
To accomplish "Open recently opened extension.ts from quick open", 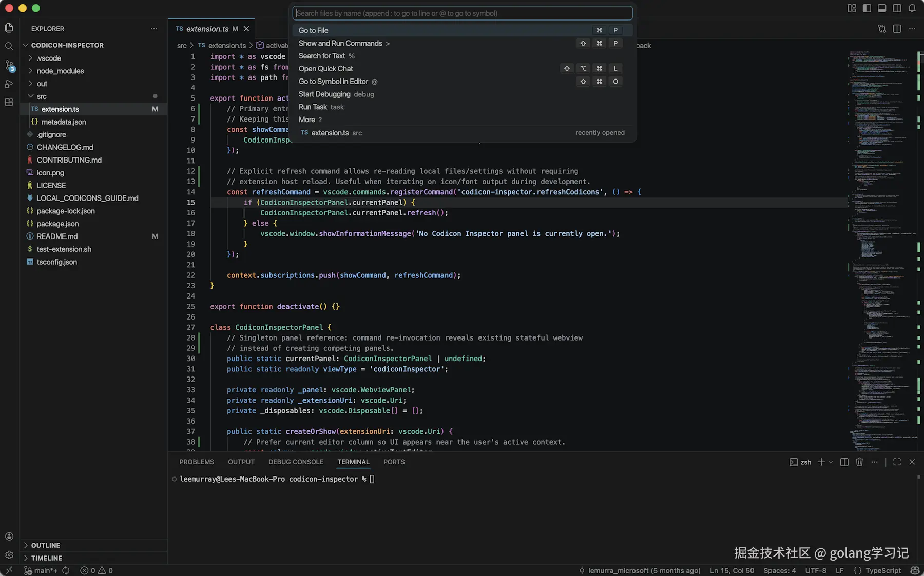I will [x=463, y=133].
